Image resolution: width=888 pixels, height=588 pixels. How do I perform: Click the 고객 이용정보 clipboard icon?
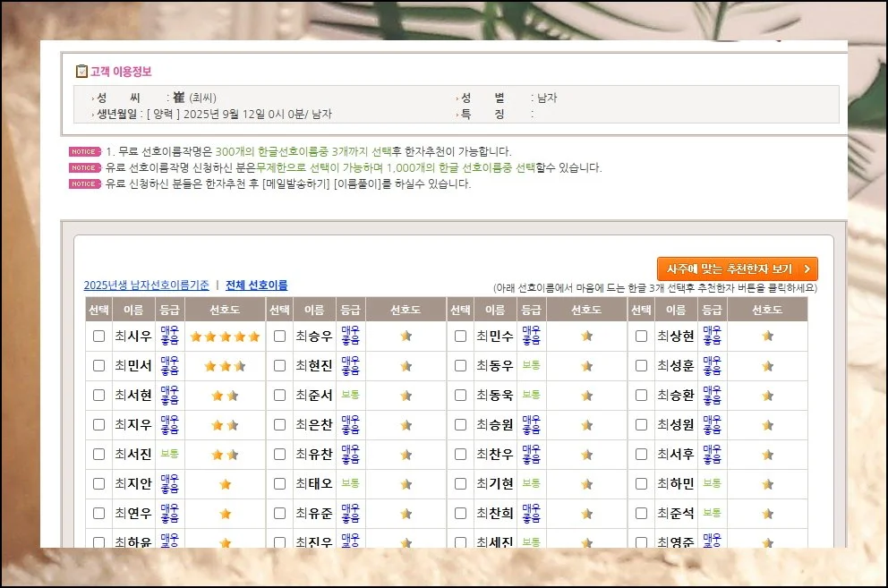81,72
